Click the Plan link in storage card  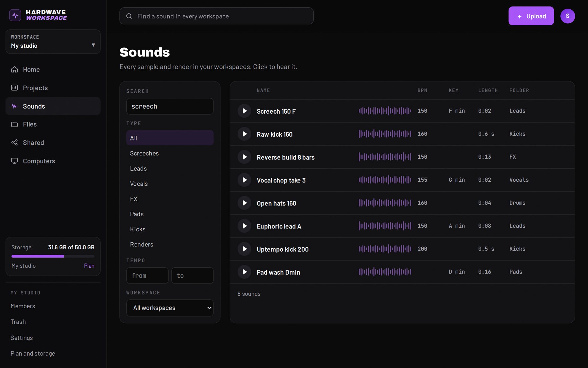pos(89,266)
